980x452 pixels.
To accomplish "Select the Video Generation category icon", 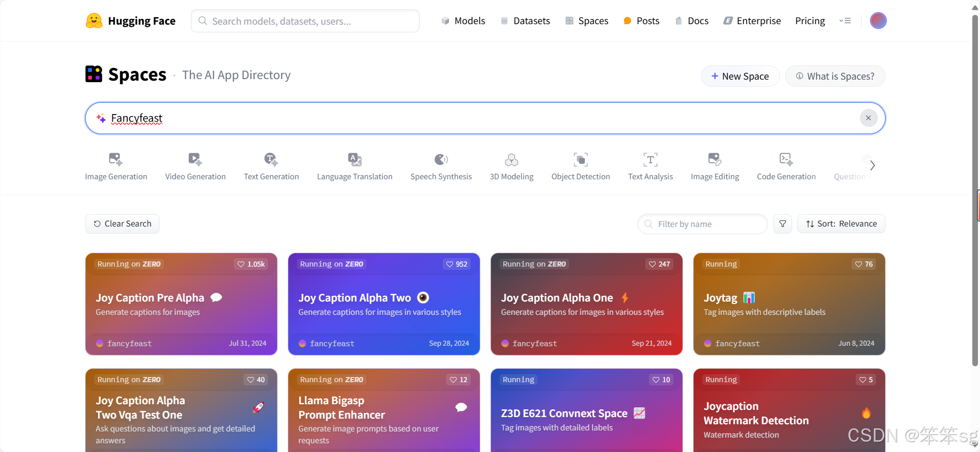I will (195, 159).
